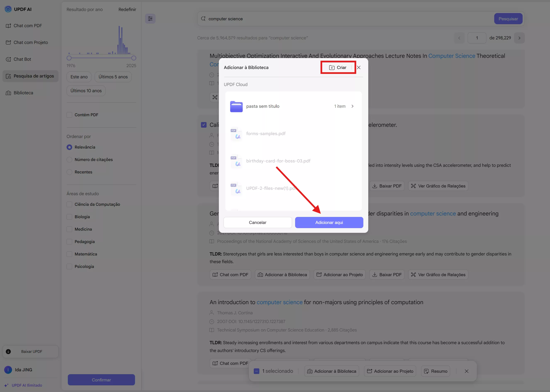
Task: Expand pasta sem título chevron
Action: 352,106
